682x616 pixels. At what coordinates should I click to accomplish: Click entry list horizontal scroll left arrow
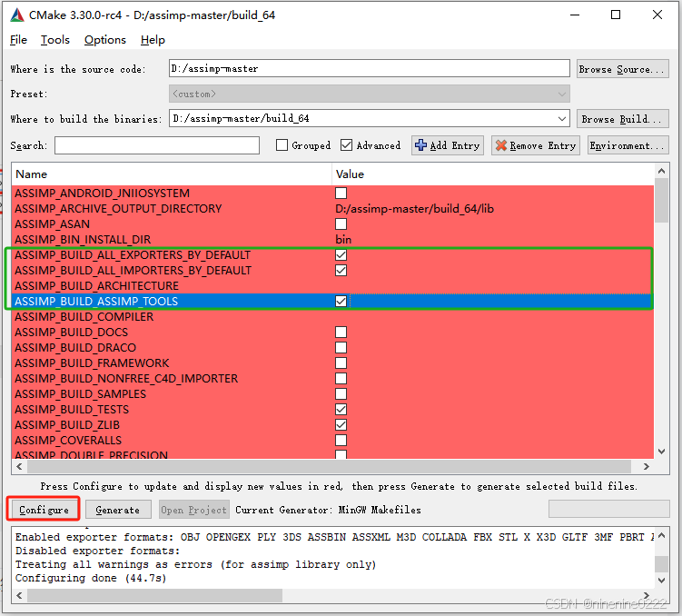(x=19, y=466)
